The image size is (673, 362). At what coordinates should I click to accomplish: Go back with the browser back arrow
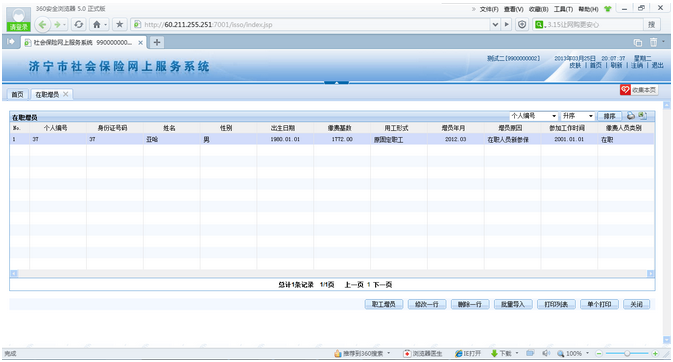point(42,24)
